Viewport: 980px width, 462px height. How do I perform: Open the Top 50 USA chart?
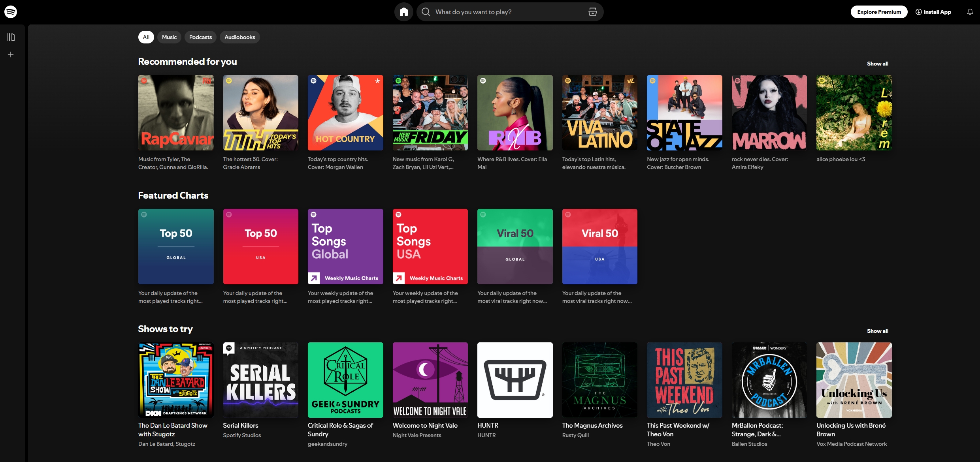pos(260,246)
